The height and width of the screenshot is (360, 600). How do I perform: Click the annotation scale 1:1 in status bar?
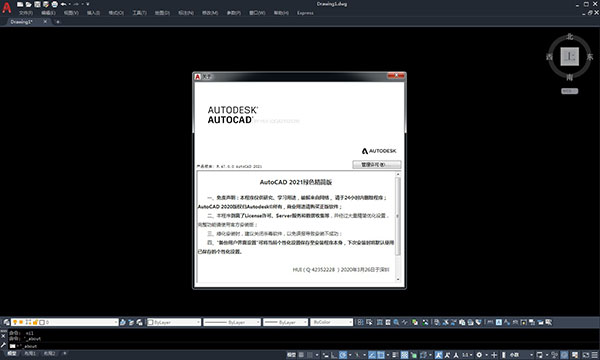point(466,355)
